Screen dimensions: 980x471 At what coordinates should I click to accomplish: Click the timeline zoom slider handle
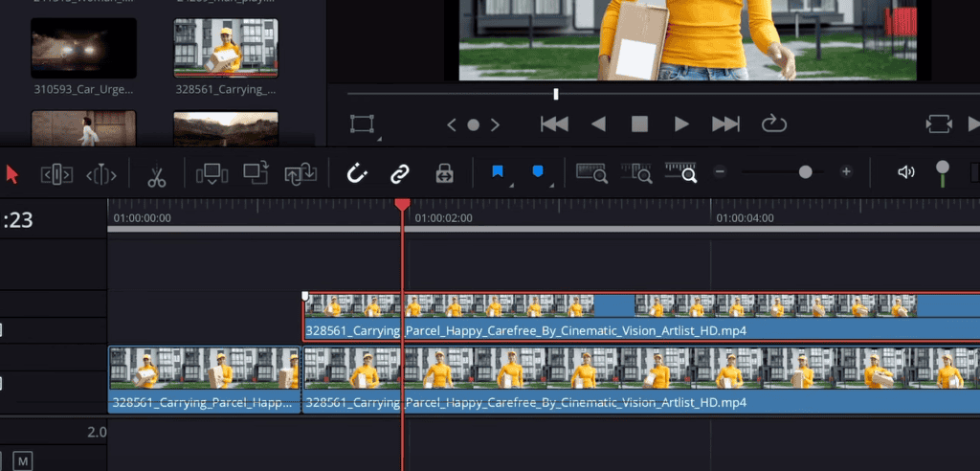click(806, 171)
